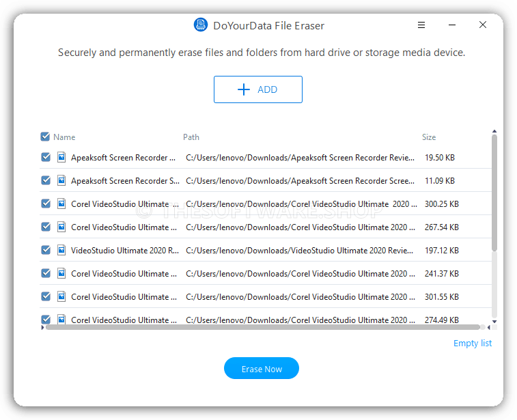This screenshot has width=517, height=420.
Task: Select the Corel VideoStudio name in 241.37 KB row
Action: click(124, 274)
